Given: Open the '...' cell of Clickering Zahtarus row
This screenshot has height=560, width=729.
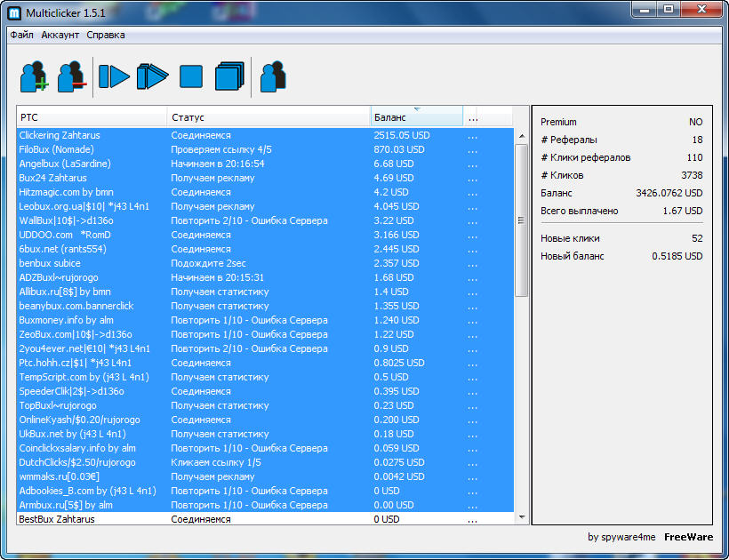Looking at the screenshot, I should click(x=472, y=136).
